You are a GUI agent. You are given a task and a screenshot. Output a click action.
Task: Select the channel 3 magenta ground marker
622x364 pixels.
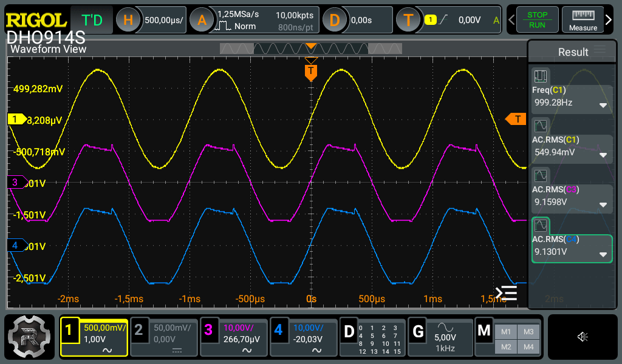point(16,182)
